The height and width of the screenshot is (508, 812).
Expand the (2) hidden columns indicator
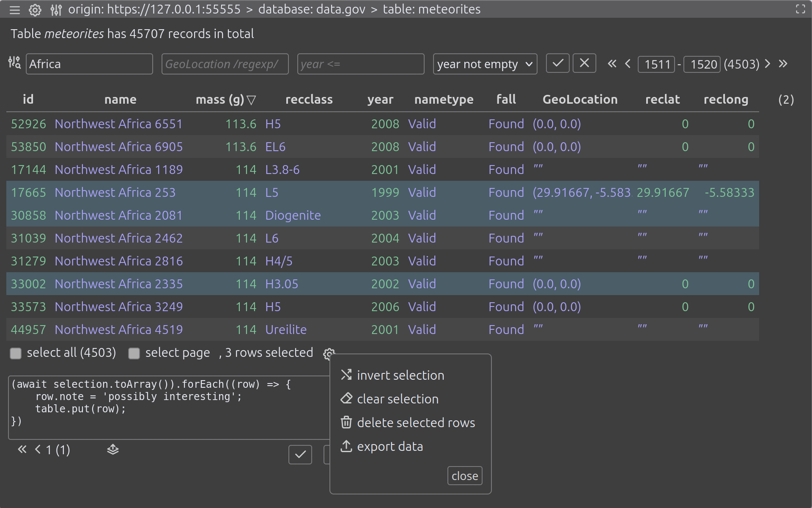tap(786, 99)
